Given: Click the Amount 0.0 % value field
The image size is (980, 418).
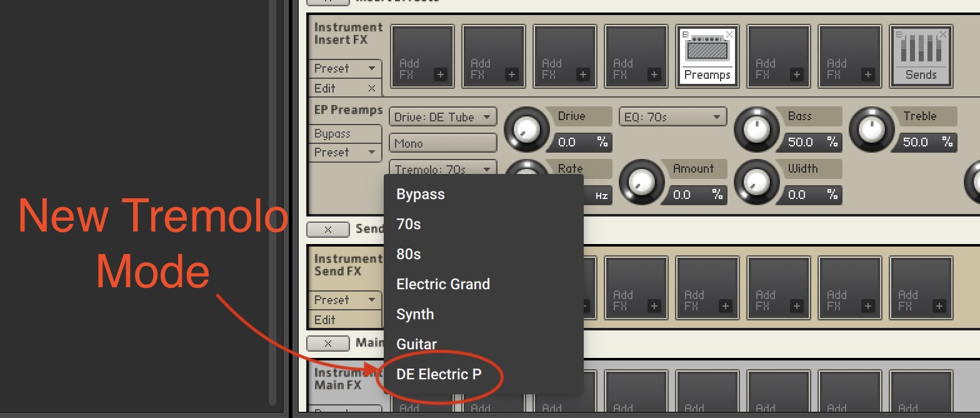Looking at the screenshot, I should click(696, 195).
